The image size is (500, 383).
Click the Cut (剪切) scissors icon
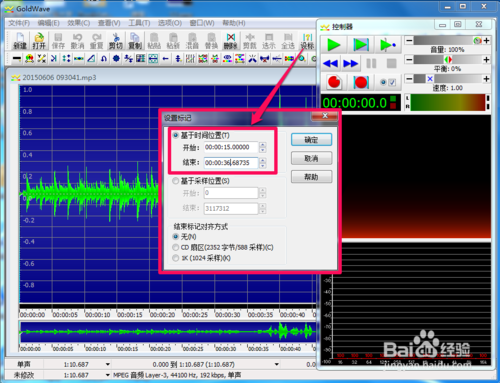pyautogui.click(x=116, y=41)
